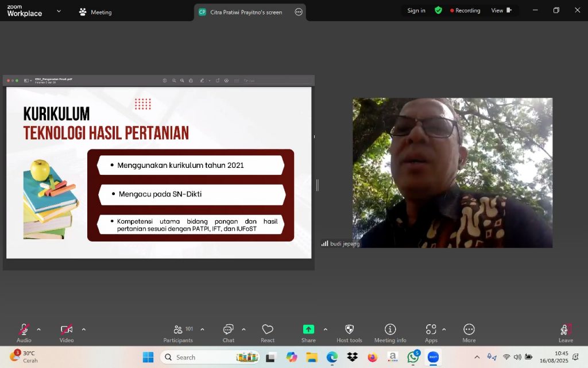Turn on the camera Video button

(x=67, y=333)
